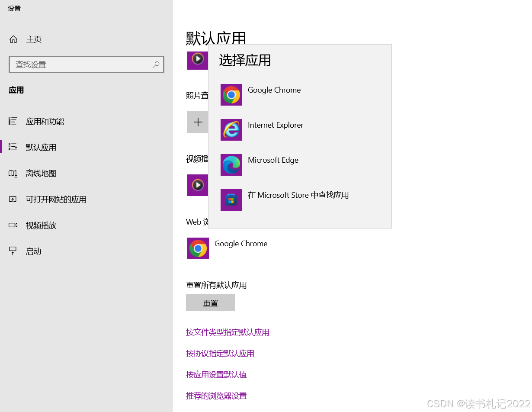Image resolution: width=532 pixels, height=412 pixels.
Task: Click the media player icon below 默认应用 title
Action: coord(198,60)
